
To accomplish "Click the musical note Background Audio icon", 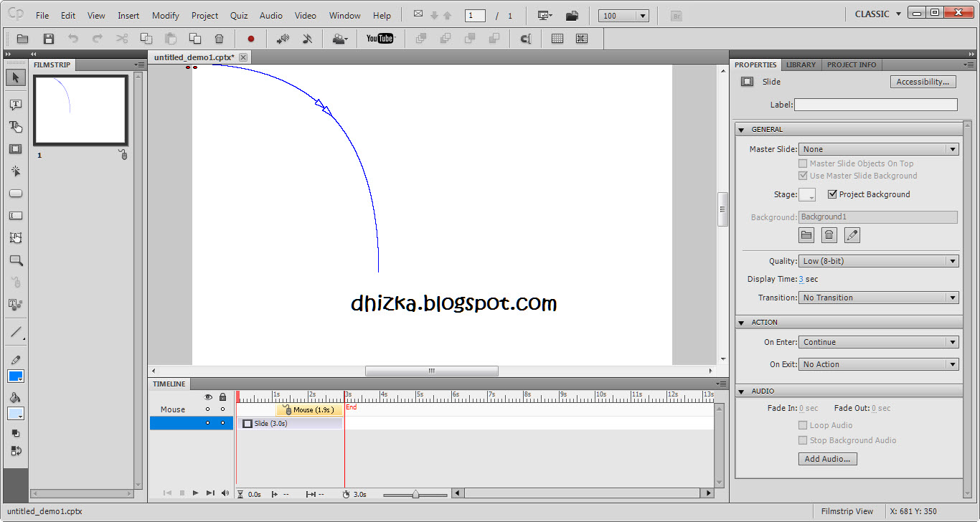I will click(x=307, y=39).
